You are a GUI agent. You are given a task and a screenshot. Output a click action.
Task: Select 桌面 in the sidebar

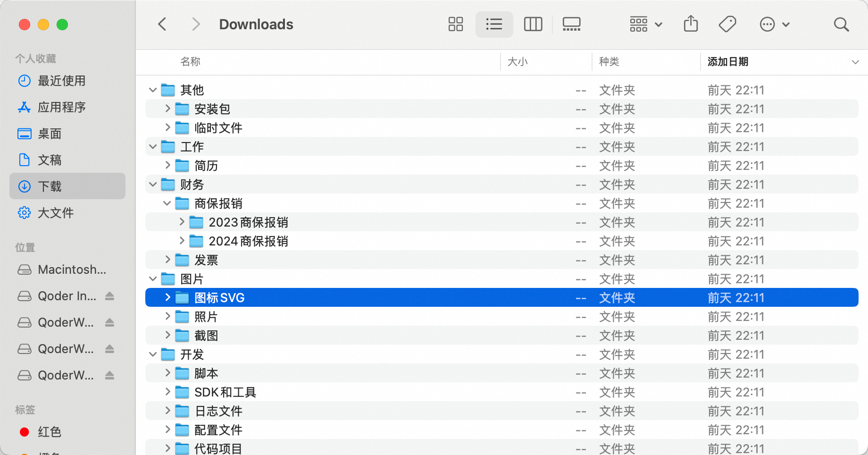coord(50,134)
